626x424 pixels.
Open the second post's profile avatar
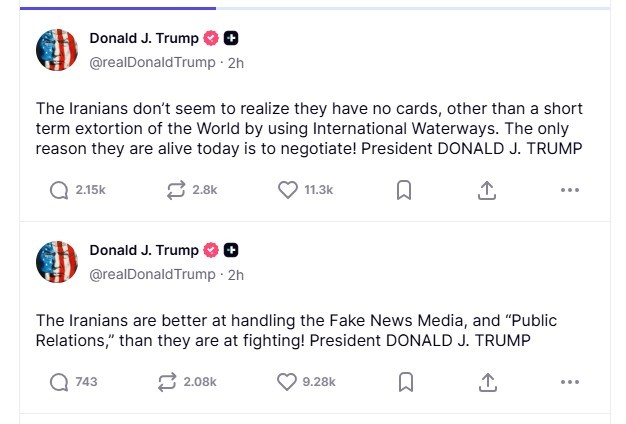point(57,262)
